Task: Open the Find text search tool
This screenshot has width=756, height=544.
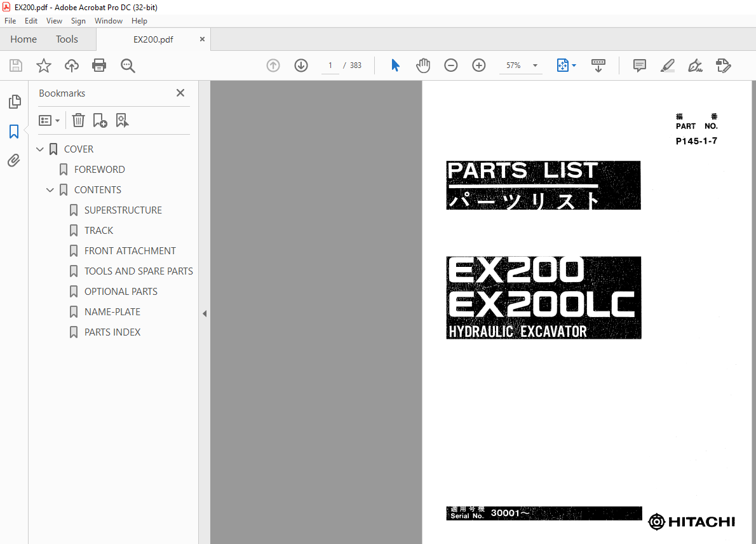Action: click(x=128, y=65)
